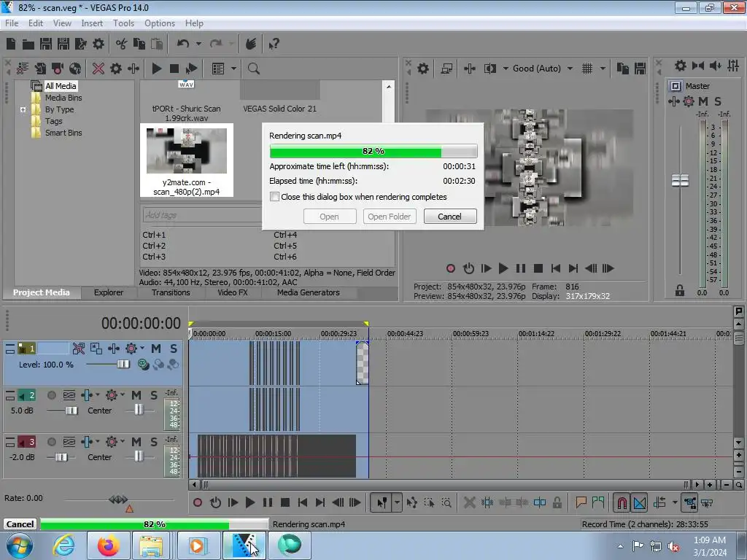Open the edit tool dropdown arrow in timeline toolbar
The width and height of the screenshot is (747, 560).
click(x=397, y=502)
